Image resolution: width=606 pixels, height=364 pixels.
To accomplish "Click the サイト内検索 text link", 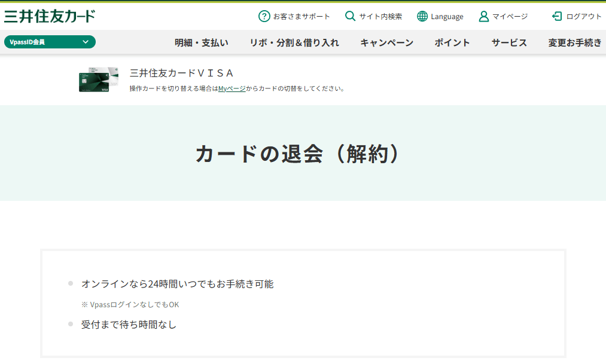I will tap(380, 17).
